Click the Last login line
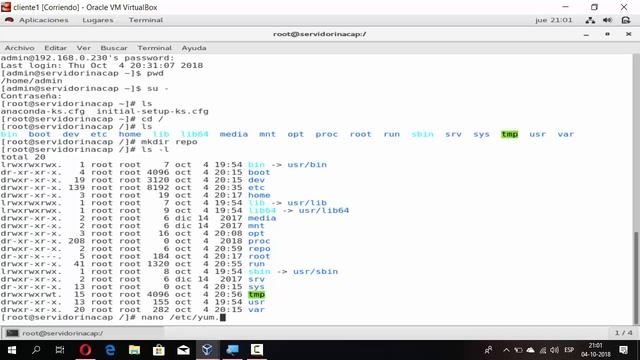Image resolution: width=640 pixels, height=360 pixels. (102, 65)
